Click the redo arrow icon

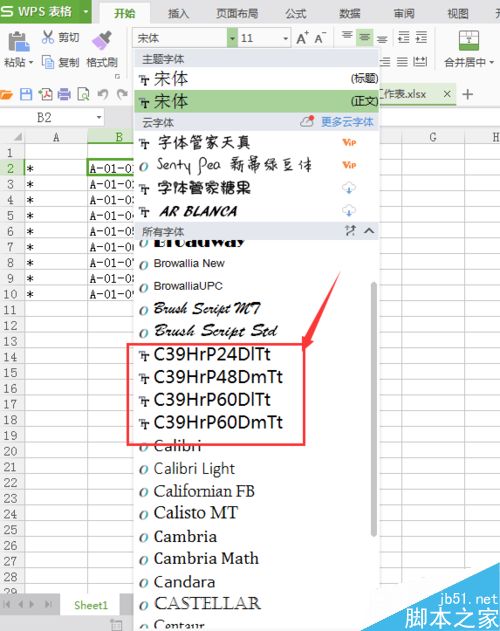pos(122,94)
